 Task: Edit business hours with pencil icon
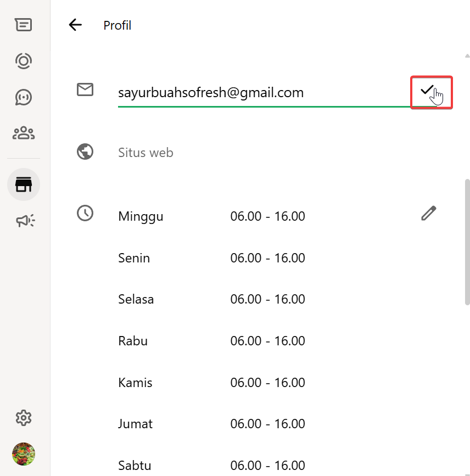click(428, 213)
